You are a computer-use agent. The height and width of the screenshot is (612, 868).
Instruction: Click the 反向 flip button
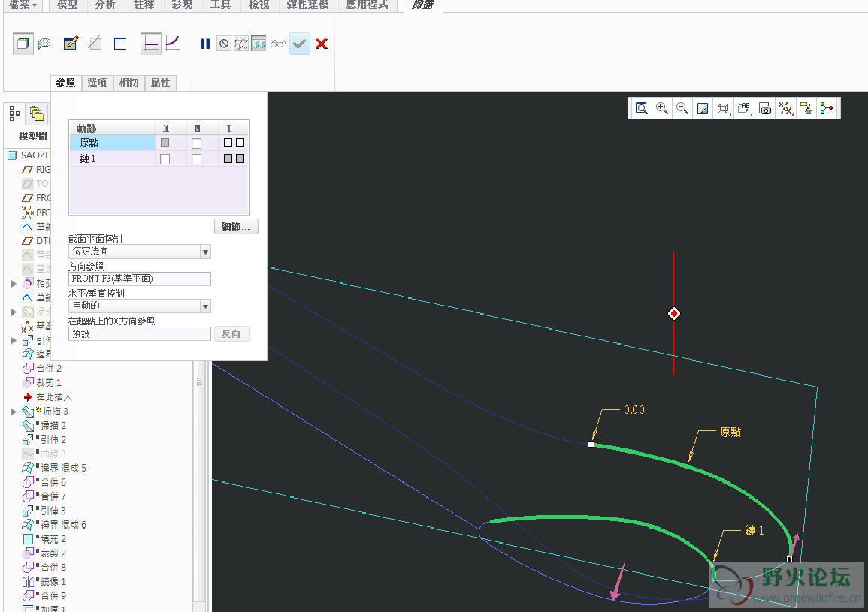point(231,334)
